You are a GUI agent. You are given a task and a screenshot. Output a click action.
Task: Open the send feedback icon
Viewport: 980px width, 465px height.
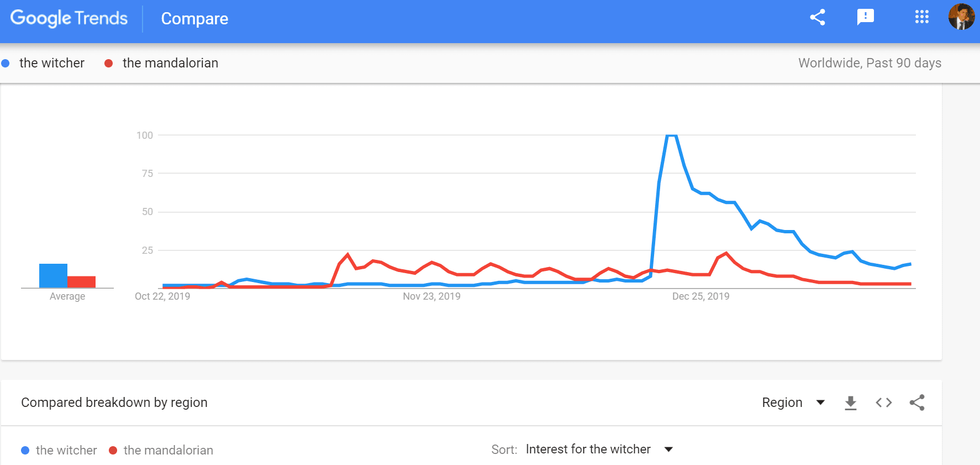coord(865,18)
